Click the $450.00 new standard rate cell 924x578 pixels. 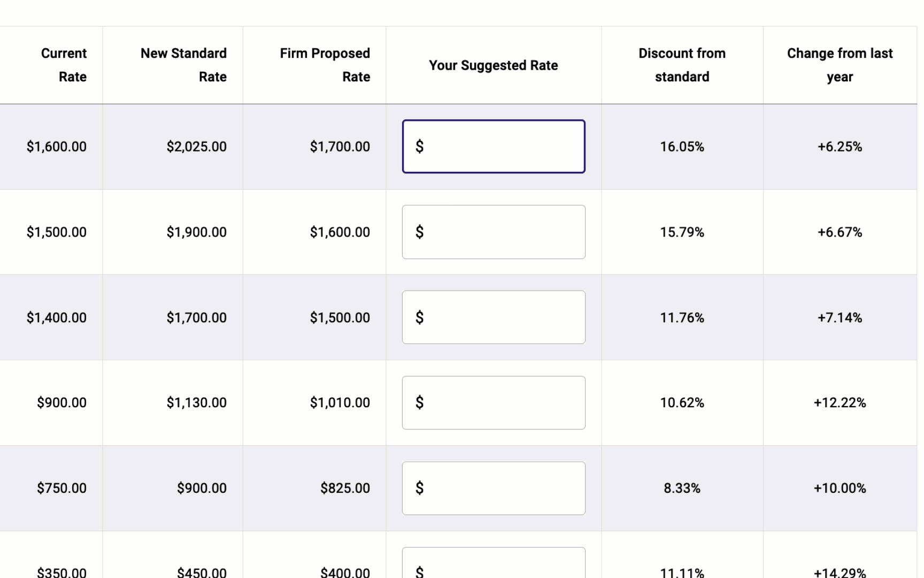(x=202, y=572)
